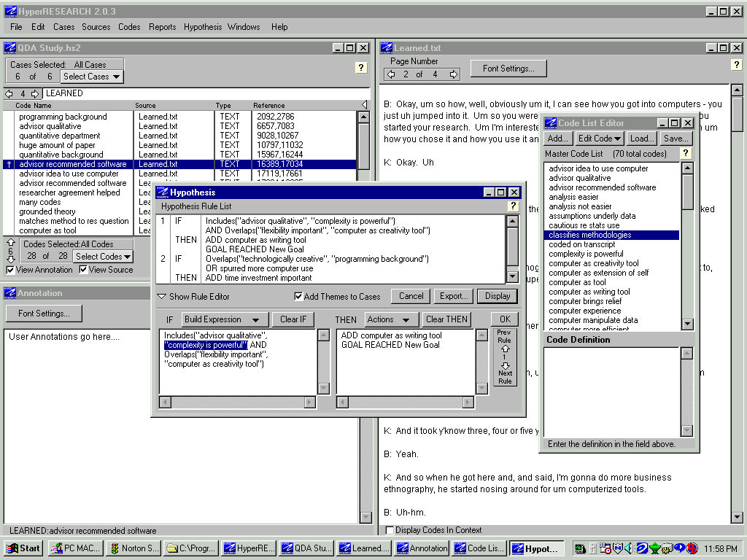Viewport: 747px width, 560px height.
Task: Switch to Learned taskbar item
Action: 365,548
